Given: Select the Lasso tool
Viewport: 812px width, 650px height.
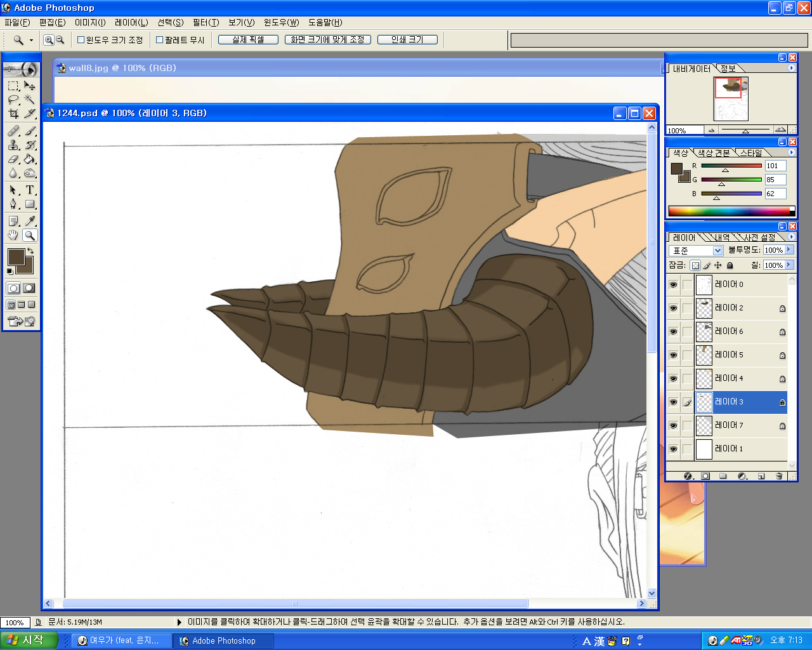Looking at the screenshot, I should pos(13,100).
